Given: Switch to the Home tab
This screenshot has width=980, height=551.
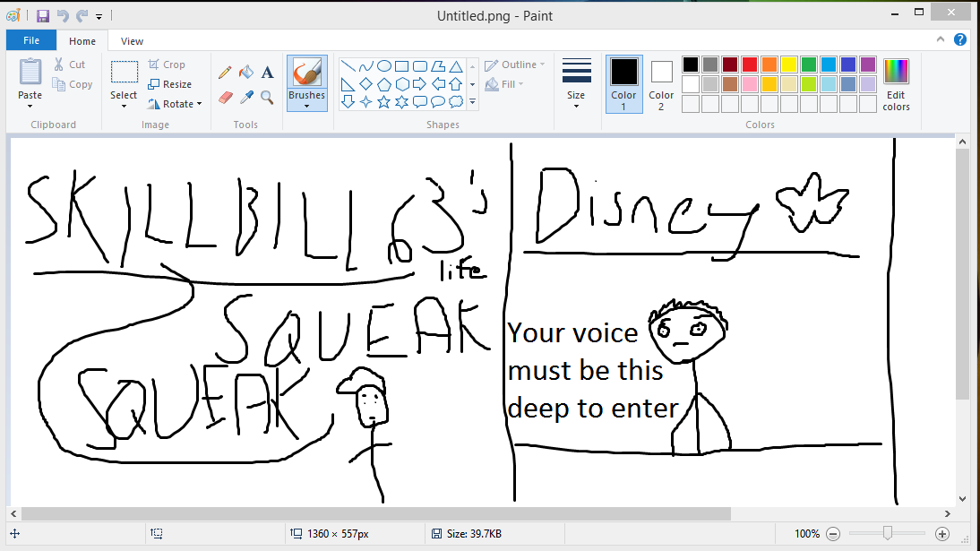Looking at the screenshot, I should pyautogui.click(x=82, y=40).
